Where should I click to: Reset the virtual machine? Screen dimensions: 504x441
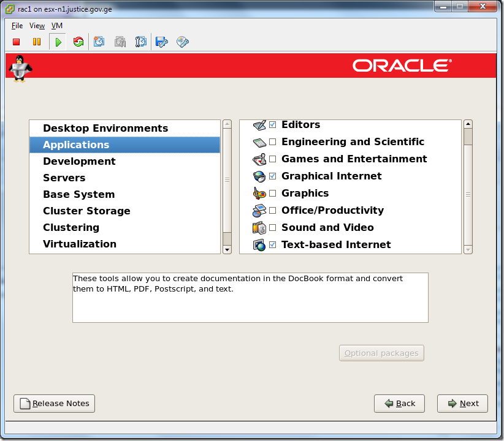[78, 42]
